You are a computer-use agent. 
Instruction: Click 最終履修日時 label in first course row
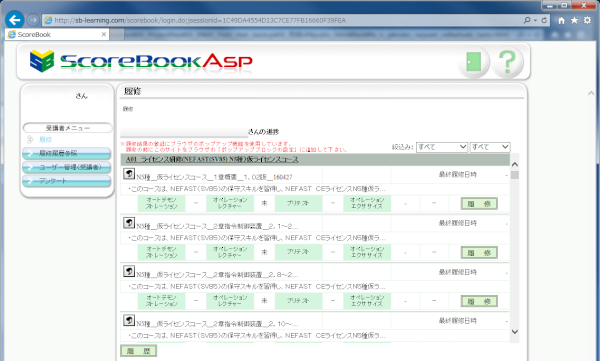click(457, 175)
